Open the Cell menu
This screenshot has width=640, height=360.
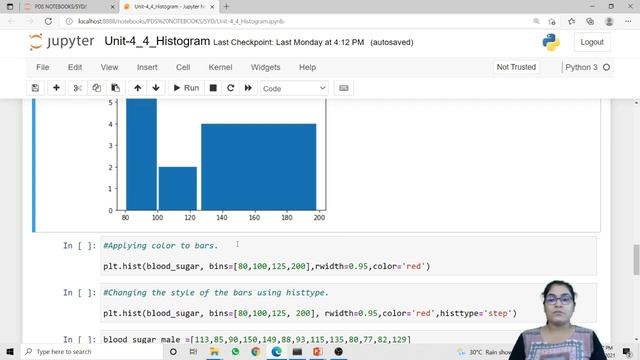pos(183,67)
